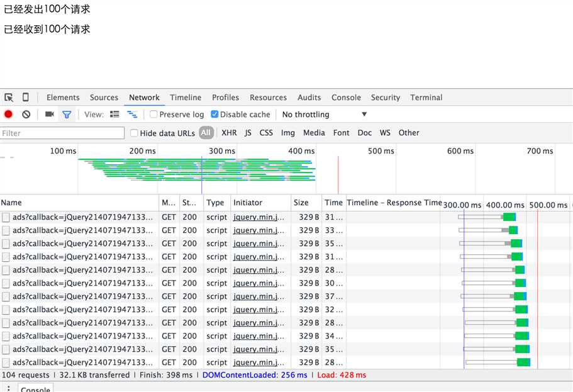The width and height of the screenshot is (573, 392).
Task: Switch to the Sources tab
Action: point(104,98)
